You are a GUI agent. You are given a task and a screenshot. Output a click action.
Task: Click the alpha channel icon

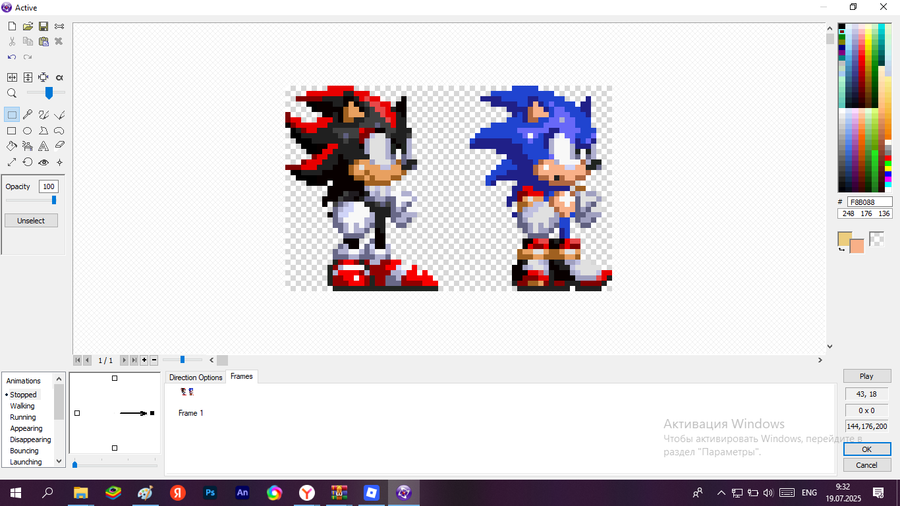click(59, 77)
